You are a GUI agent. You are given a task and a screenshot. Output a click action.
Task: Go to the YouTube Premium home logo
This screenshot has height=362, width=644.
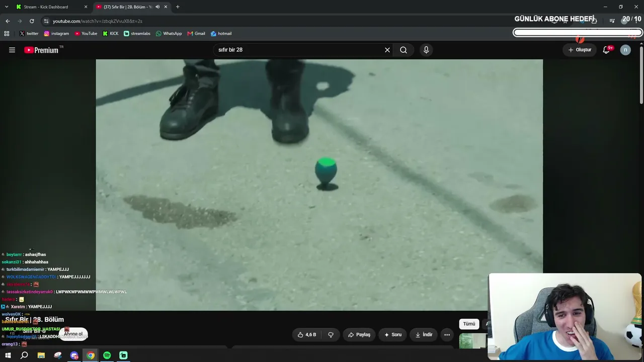coord(41,50)
